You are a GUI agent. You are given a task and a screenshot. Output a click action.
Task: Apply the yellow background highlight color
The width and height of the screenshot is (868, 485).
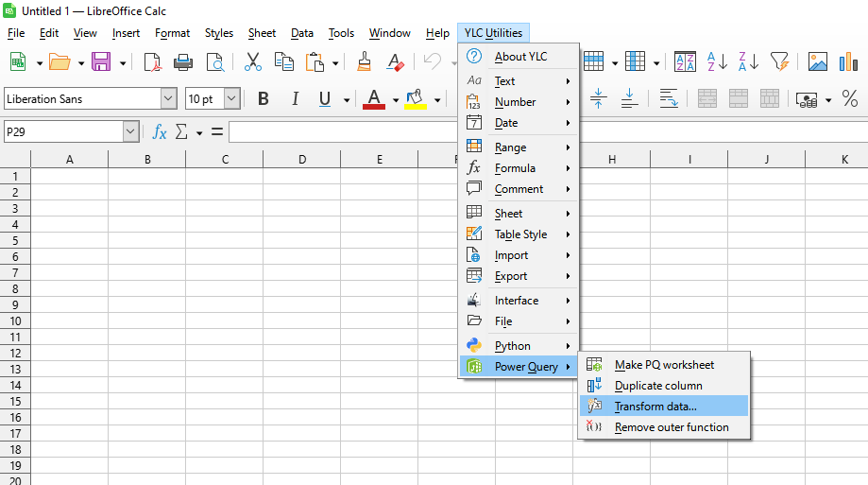click(x=414, y=99)
